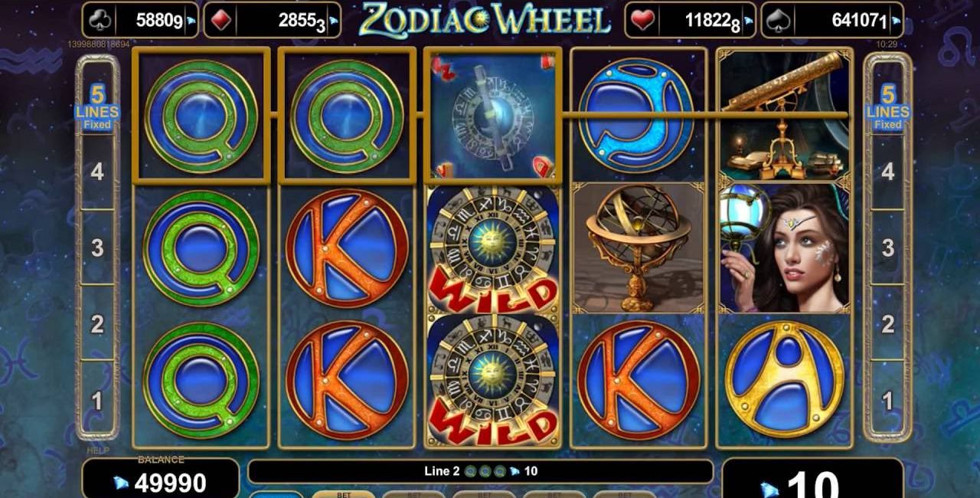Click the upper zodiac WILD symbol

coord(493,249)
